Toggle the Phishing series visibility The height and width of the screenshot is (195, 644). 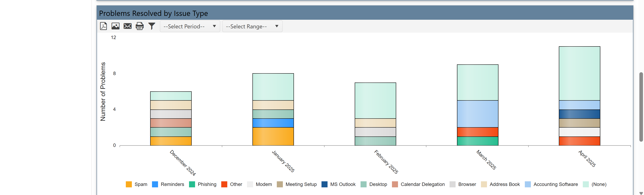click(207, 184)
